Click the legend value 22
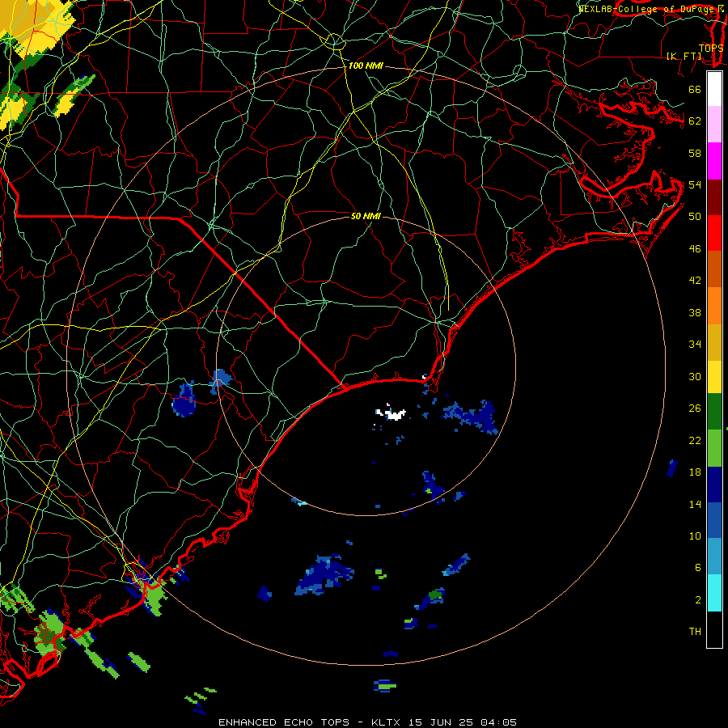 click(x=695, y=440)
